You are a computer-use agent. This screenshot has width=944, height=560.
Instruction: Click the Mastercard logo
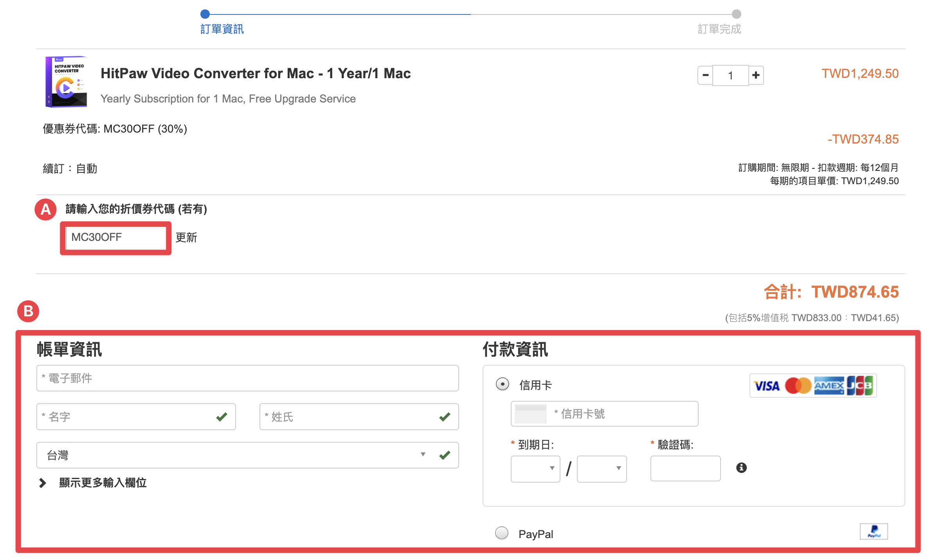tap(798, 386)
